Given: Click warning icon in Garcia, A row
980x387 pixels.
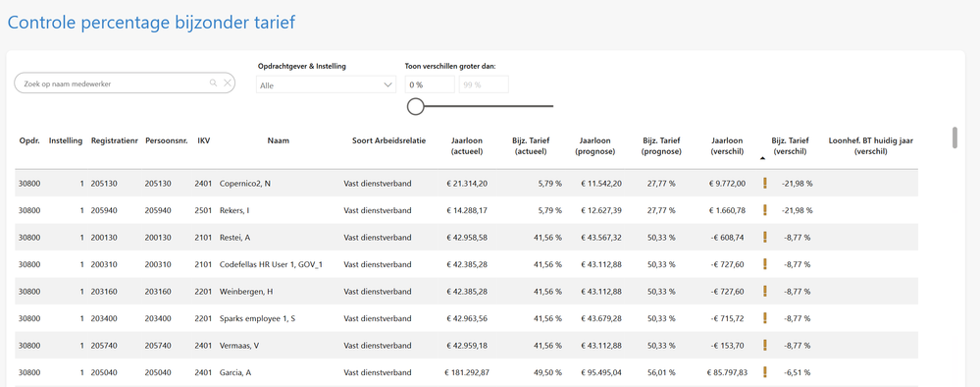Looking at the screenshot, I should tap(764, 372).
